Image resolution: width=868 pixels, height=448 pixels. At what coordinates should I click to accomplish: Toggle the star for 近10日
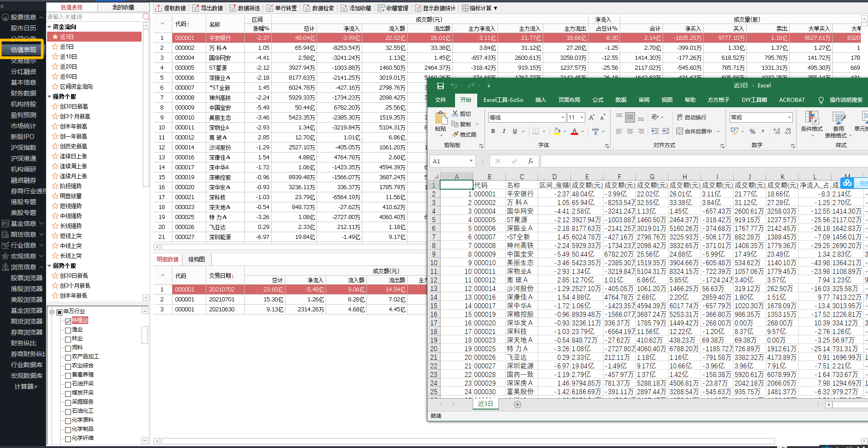point(55,57)
